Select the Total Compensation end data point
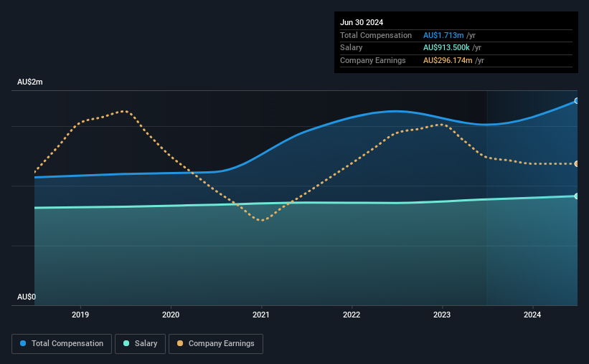 [x=577, y=101]
